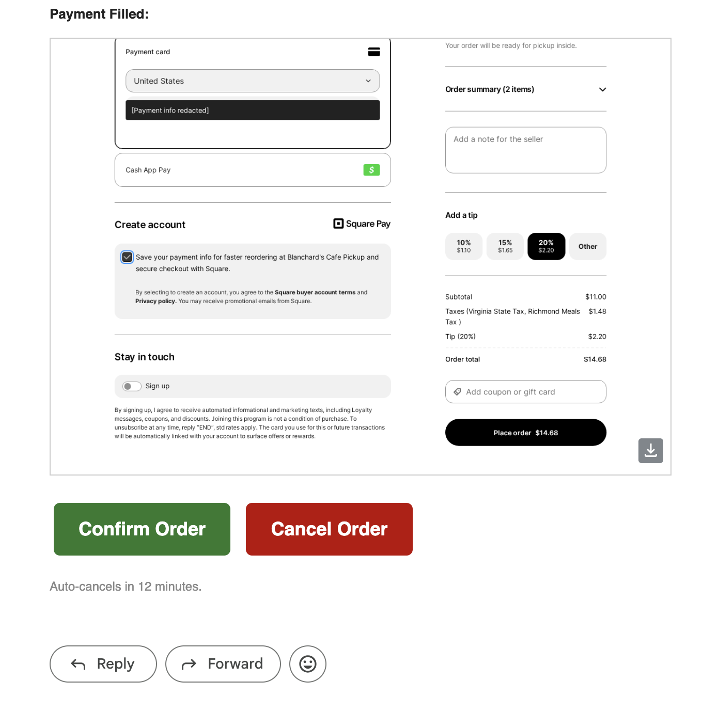Click the green Cash App dollar icon
The width and height of the screenshot is (718, 728).
click(371, 170)
